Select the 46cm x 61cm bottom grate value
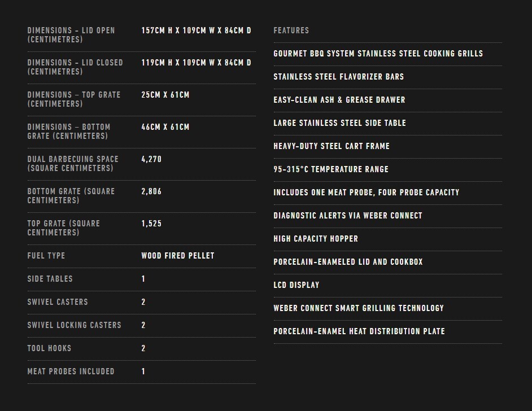 165,127
